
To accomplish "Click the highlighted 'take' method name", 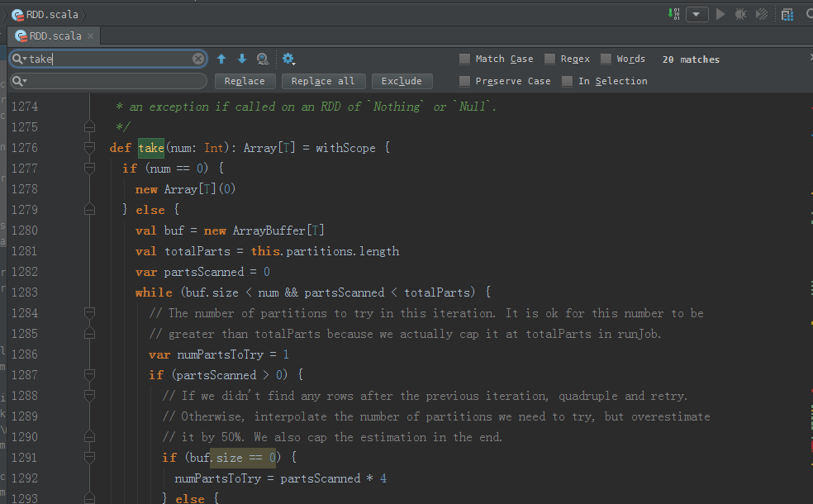I will tap(151, 148).
